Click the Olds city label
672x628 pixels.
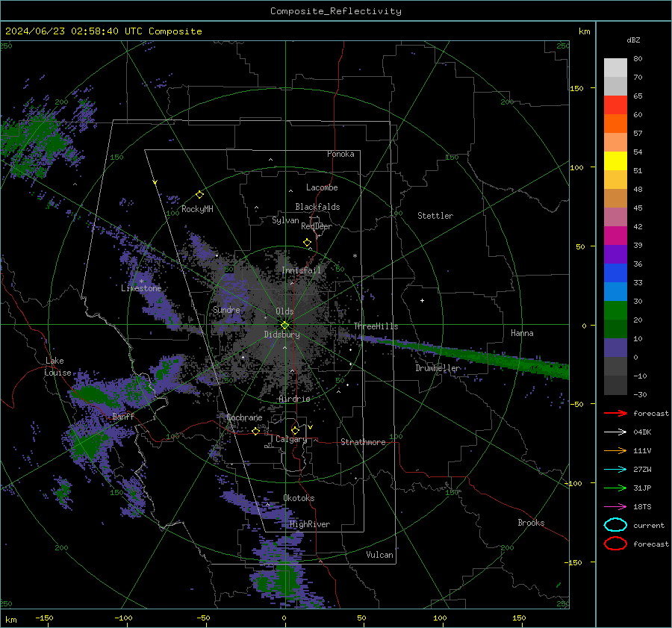(x=284, y=311)
